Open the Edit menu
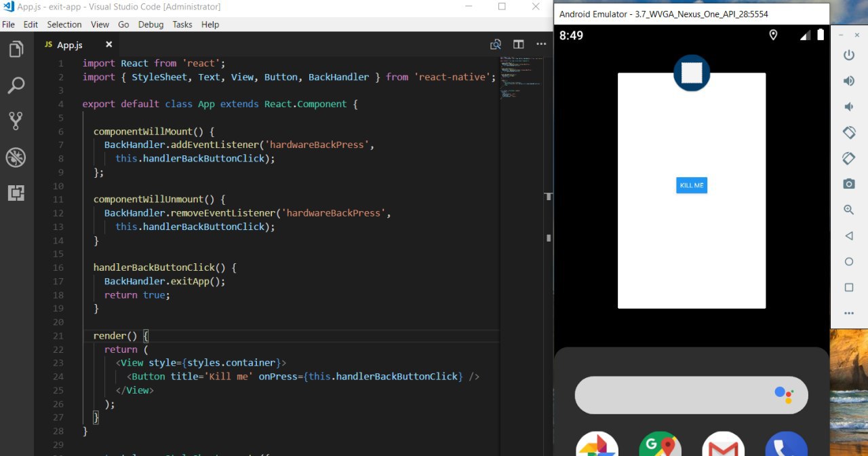Image resolution: width=868 pixels, height=456 pixels. [31, 24]
